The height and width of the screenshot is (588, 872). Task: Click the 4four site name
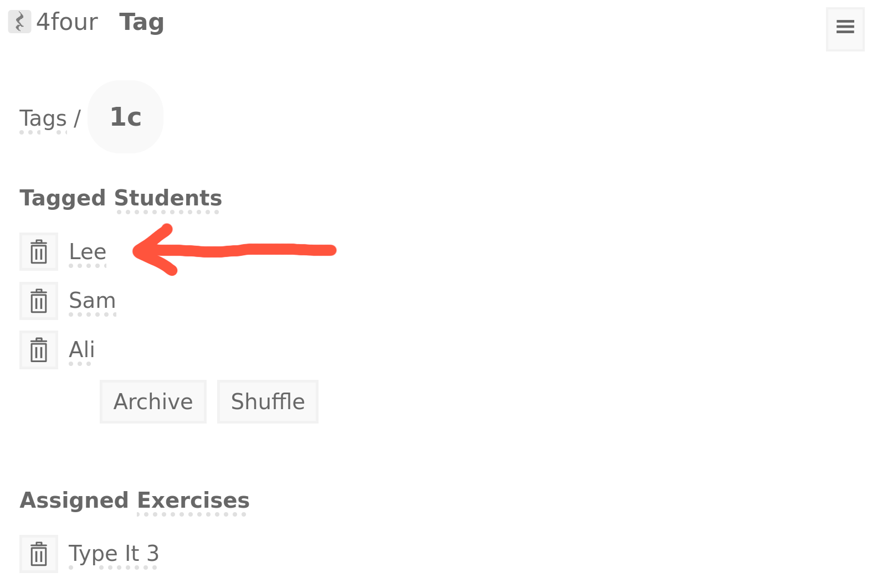coord(67,22)
